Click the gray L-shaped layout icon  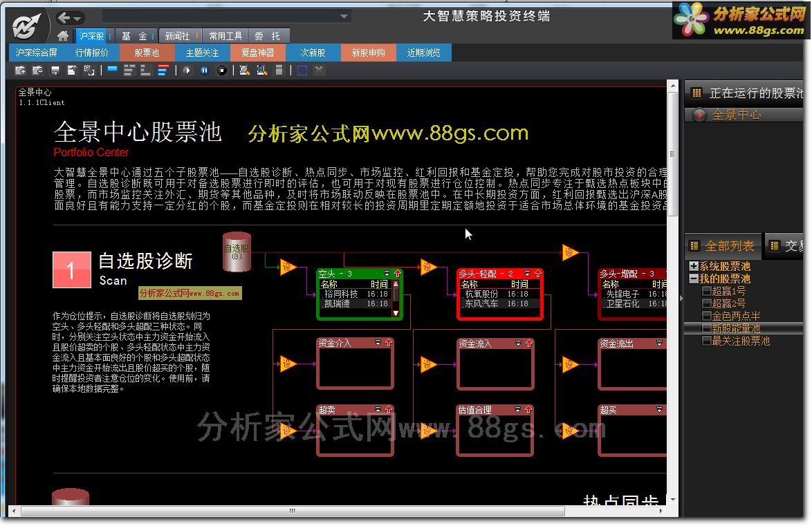click(146, 71)
